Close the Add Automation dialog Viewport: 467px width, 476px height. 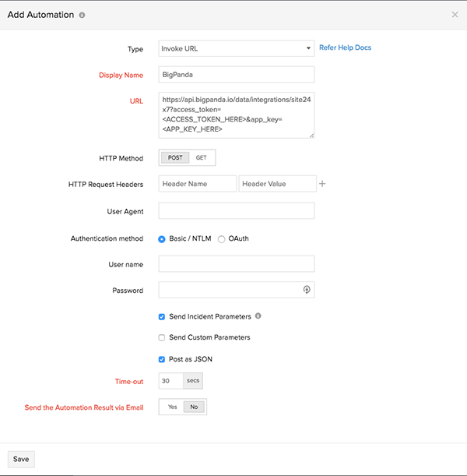tap(455, 15)
